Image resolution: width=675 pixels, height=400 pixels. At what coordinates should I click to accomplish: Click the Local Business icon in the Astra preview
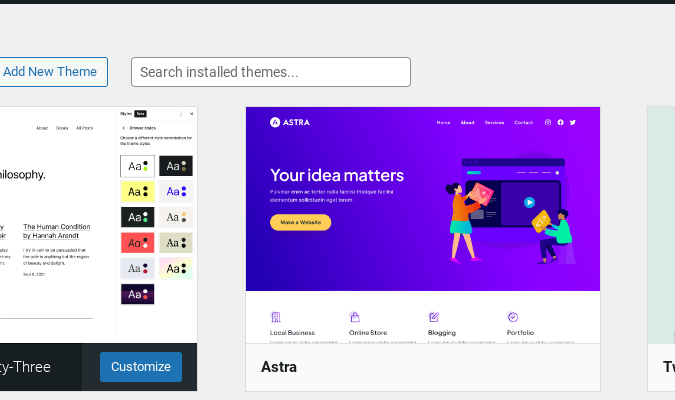276,317
